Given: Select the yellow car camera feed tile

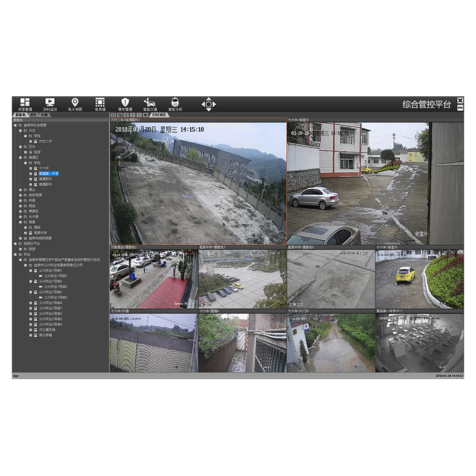Looking at the screenshot, I should point(419,278).
